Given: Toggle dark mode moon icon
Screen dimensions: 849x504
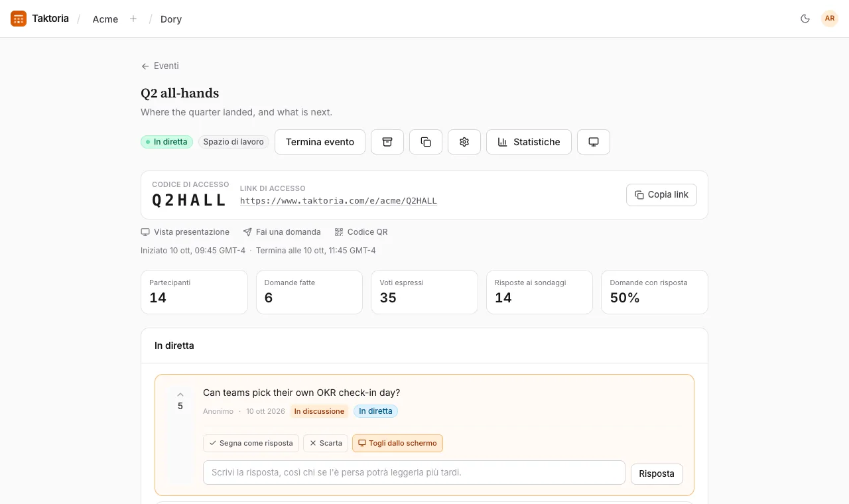Looking at the screenshot, I should tap(805, 19).
